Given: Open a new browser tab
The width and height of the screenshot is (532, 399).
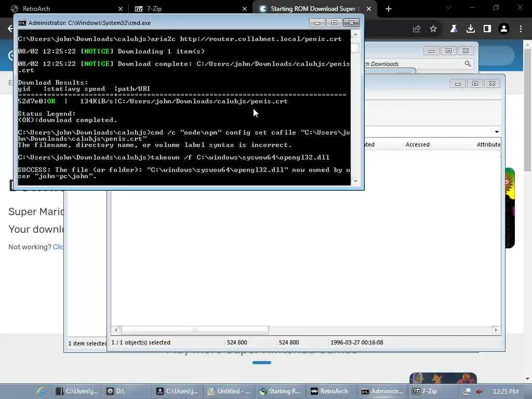Looking at the screenshot, I should (389, 9).
